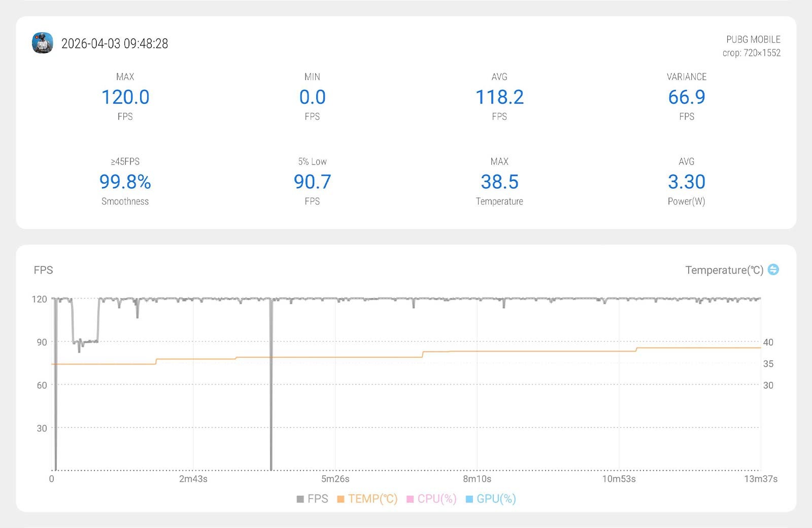Viewport: 812px width, 528px height.
Task: Show the GPU(%) series via legend label
Action: [496, 499]
